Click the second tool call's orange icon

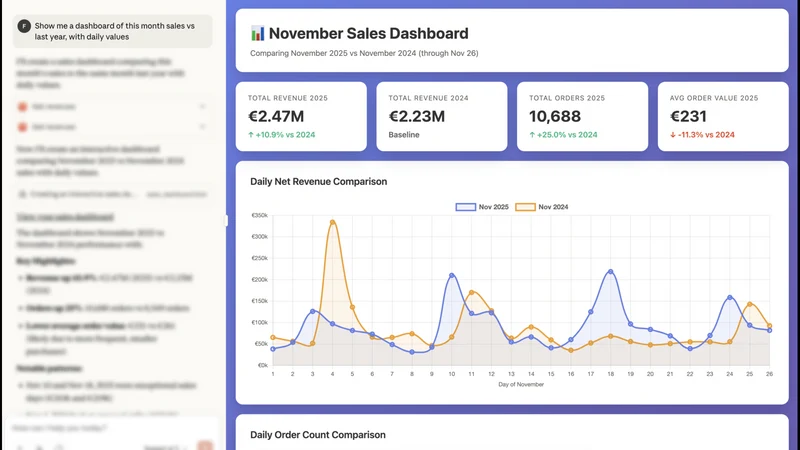22,127
